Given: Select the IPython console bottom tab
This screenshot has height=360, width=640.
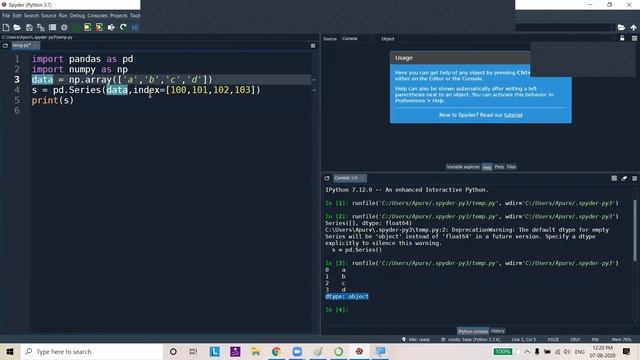Looking at the screenshot, I should 473,331.
